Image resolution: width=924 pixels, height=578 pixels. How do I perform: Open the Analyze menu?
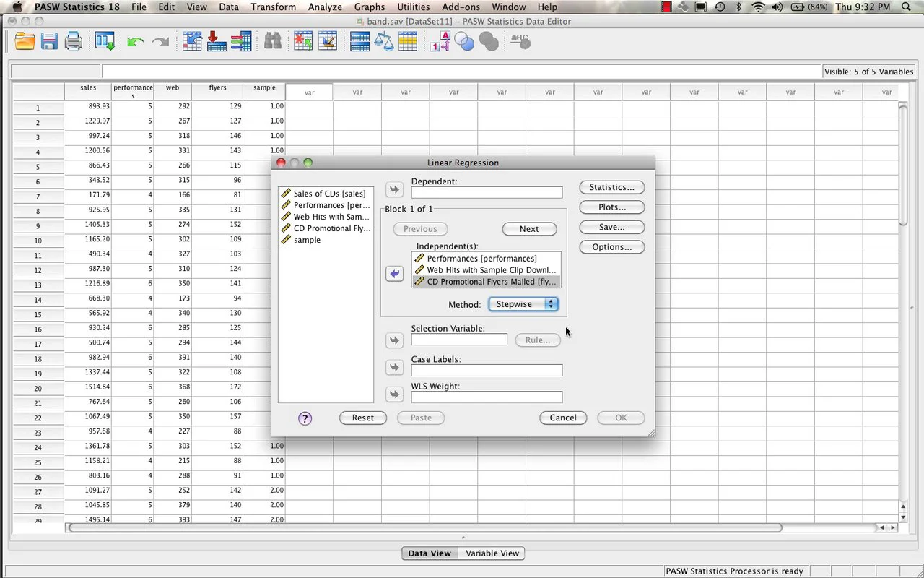click(x=325, y=7)
